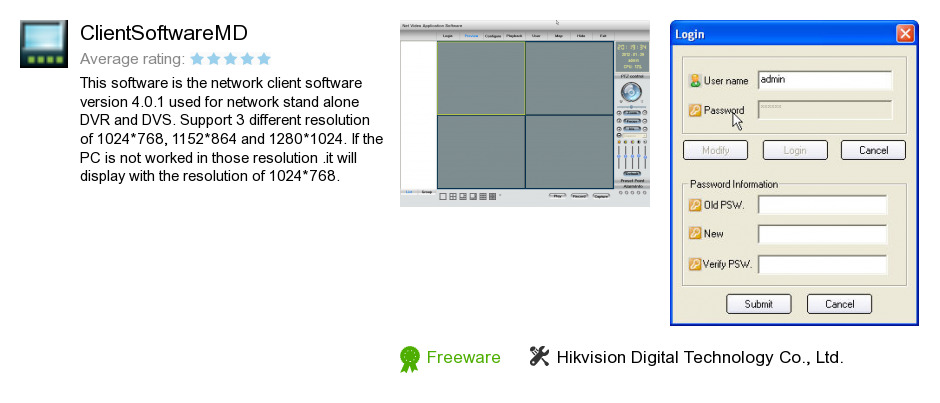This screenshot has height=403, width=940.
Task: Click the Login dialog title bar
Action: click(x=794, y=34)
